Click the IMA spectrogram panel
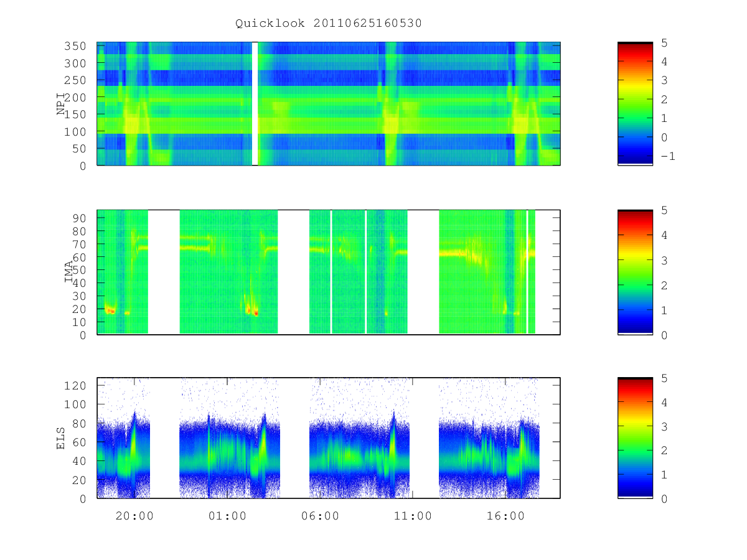 [x=329, y=273]
